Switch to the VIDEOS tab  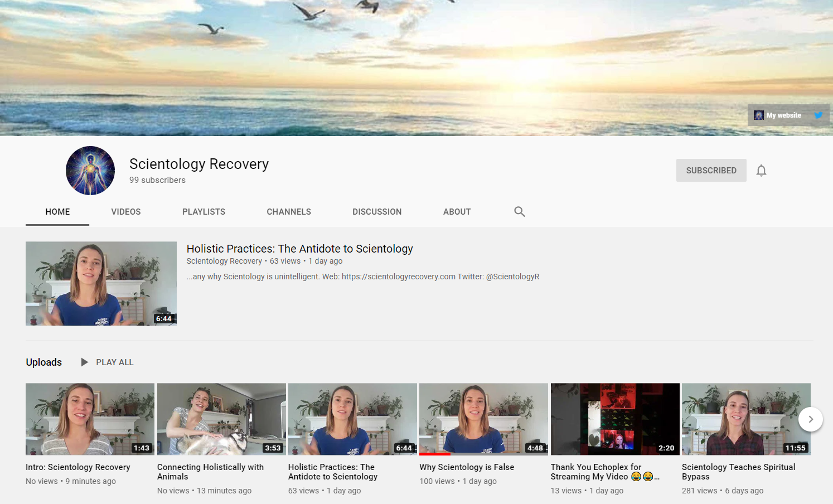(x=126, y=212)
